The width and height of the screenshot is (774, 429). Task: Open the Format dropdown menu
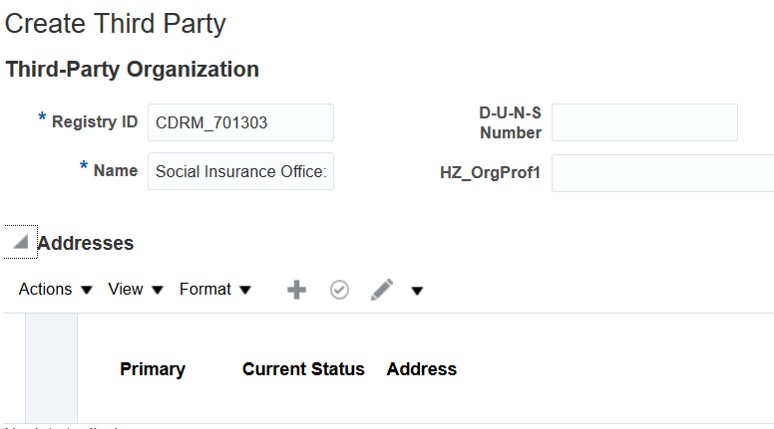215,289
